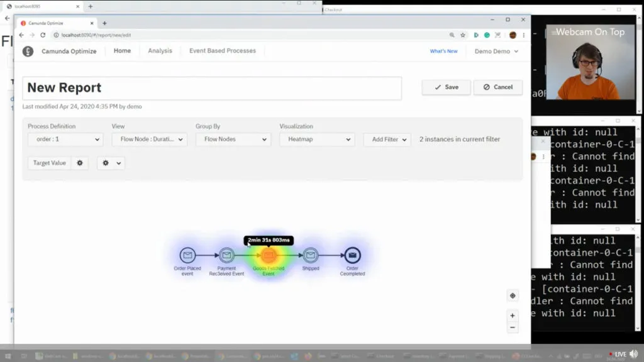The height and width of the screenshot is (362, 644).
Task: Change the Visualization from Heatmap
Action: click(317, 140)
